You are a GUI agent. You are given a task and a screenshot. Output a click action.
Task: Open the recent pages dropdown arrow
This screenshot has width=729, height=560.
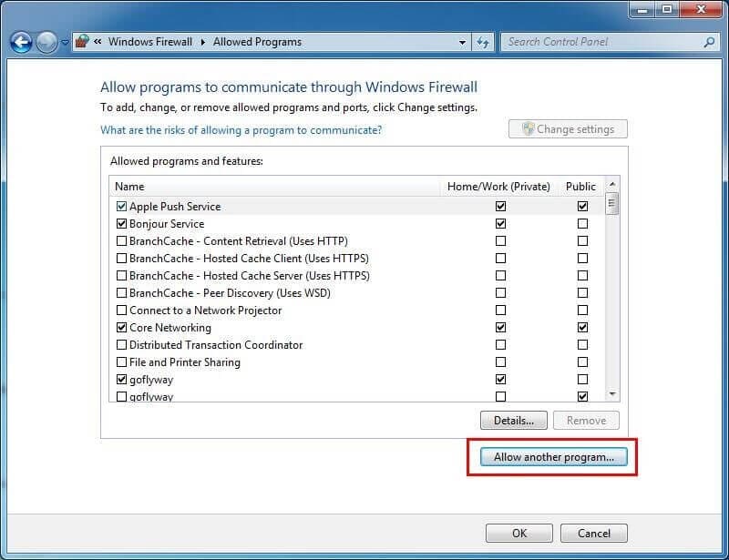click(65, 42)
